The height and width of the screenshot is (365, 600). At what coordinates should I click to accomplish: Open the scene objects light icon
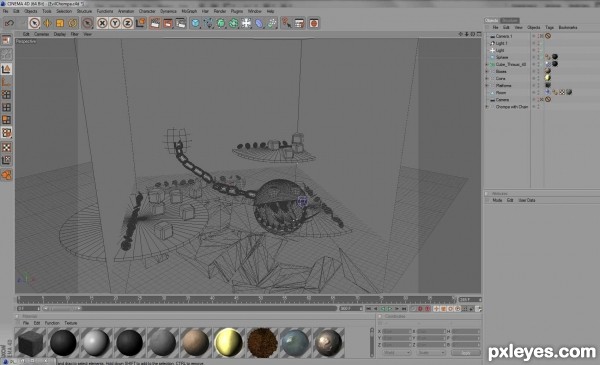tap(246, 23)
